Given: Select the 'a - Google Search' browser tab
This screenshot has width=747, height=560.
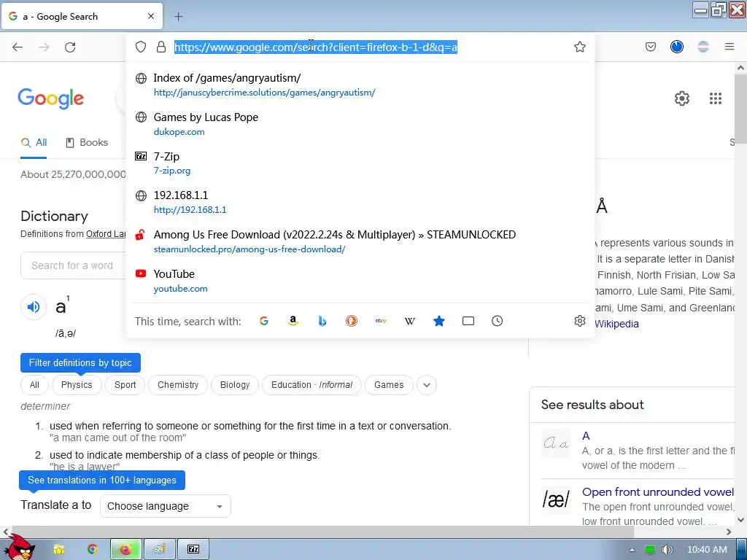Looking at the screenshot, I should click(82, 16).
